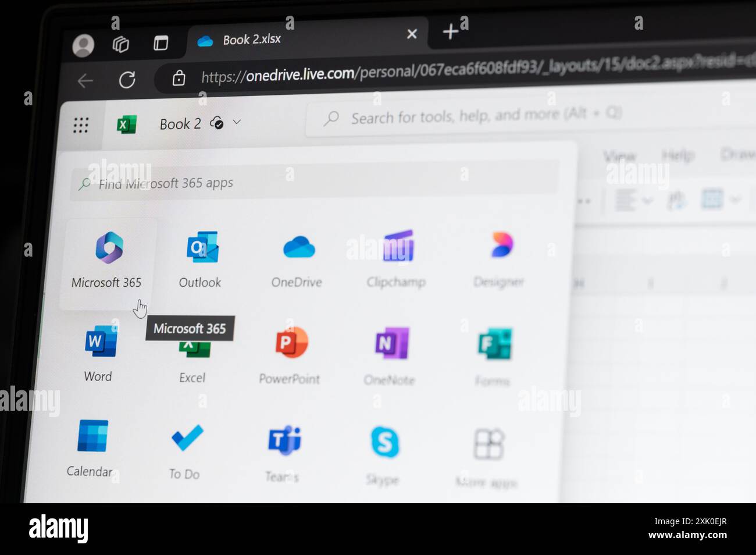Open Clipchamp video editor tile
This screenshot has height=555, width=756.
397,259
